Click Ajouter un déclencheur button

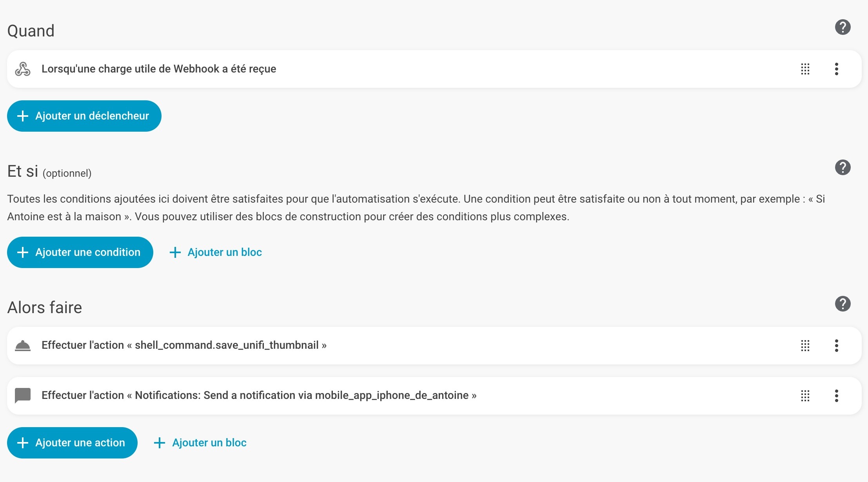(x=84, y=116)
